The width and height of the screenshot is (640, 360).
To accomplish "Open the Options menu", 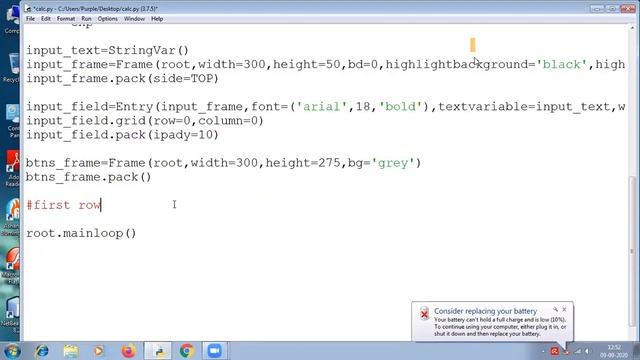I will tap(107, 19).
